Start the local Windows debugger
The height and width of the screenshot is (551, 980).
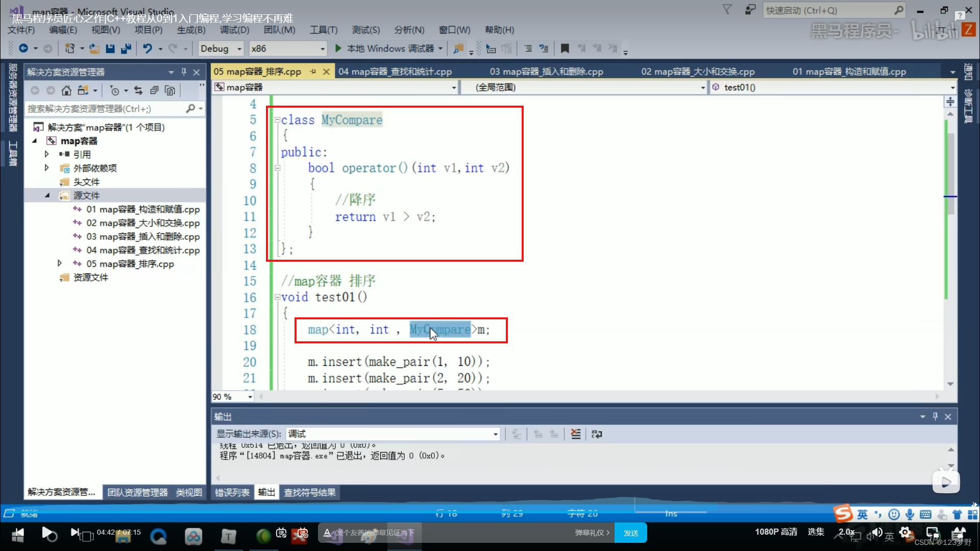pos(338,48)
